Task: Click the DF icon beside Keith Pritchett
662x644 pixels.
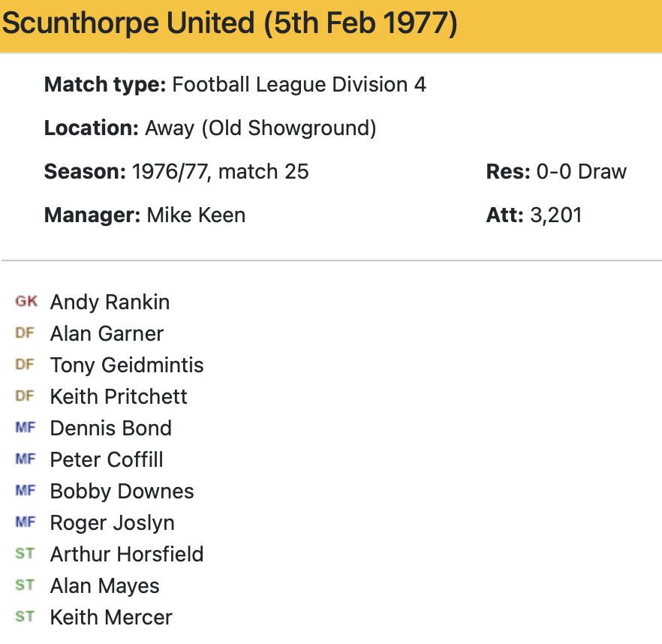Action: (x=25, y=396)
